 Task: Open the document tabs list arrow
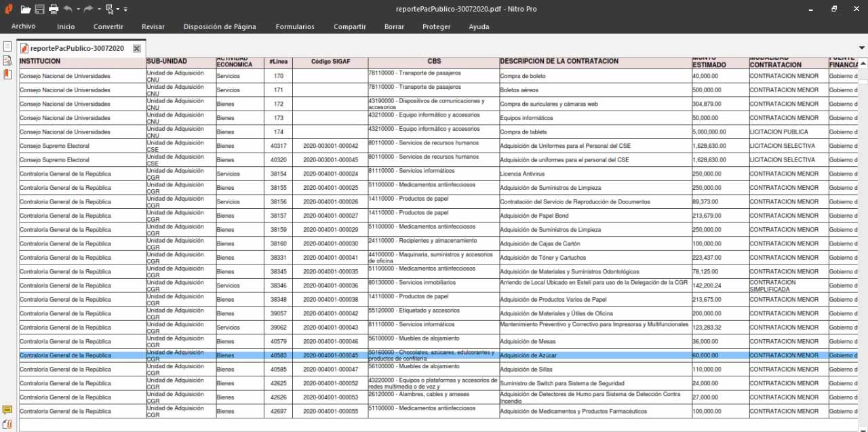coord(862,48)
